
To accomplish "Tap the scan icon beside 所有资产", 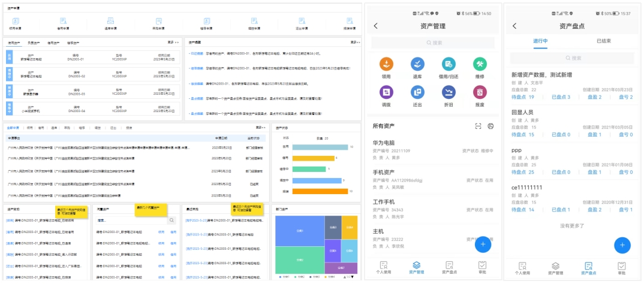I will pyautogui.click(x=478, y=126).
